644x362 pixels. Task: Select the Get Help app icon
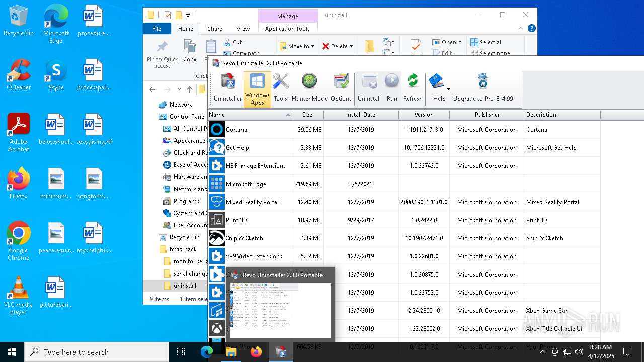pyautogui.click(x=217, y=148)
